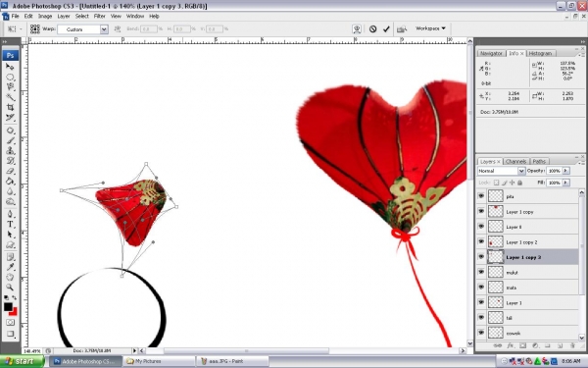This screenshot has height=368, width=588.
Task: Hide the Layer 1 copy layer
Action: [481, 211]
